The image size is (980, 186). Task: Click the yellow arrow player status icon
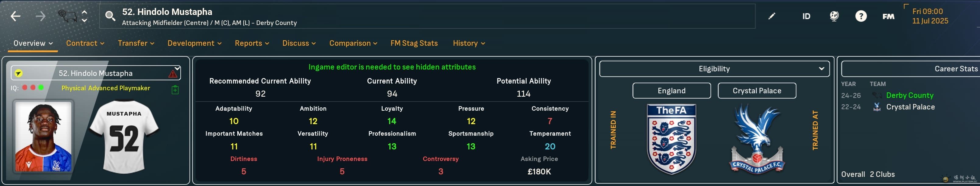(19, 73)
